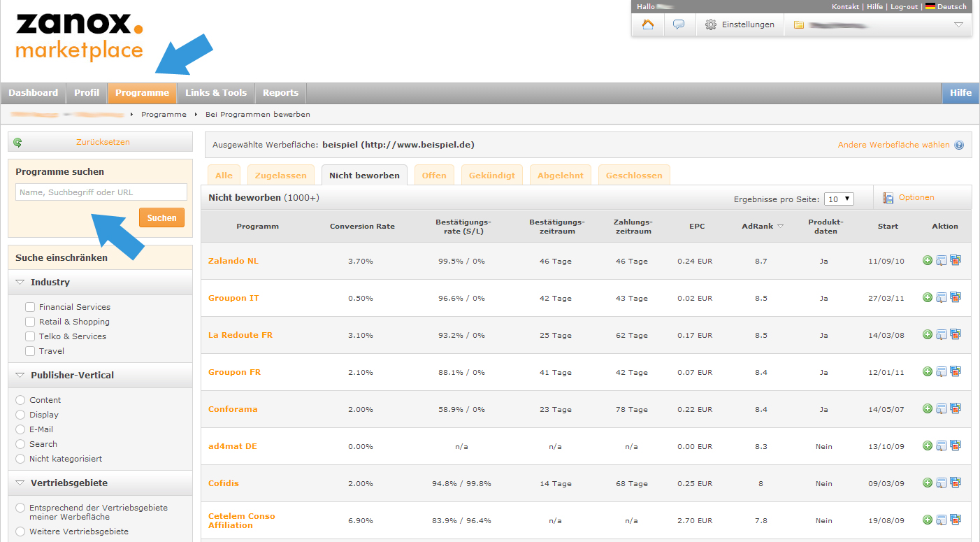Check the Telko & Services checkbox

(30, 336)
